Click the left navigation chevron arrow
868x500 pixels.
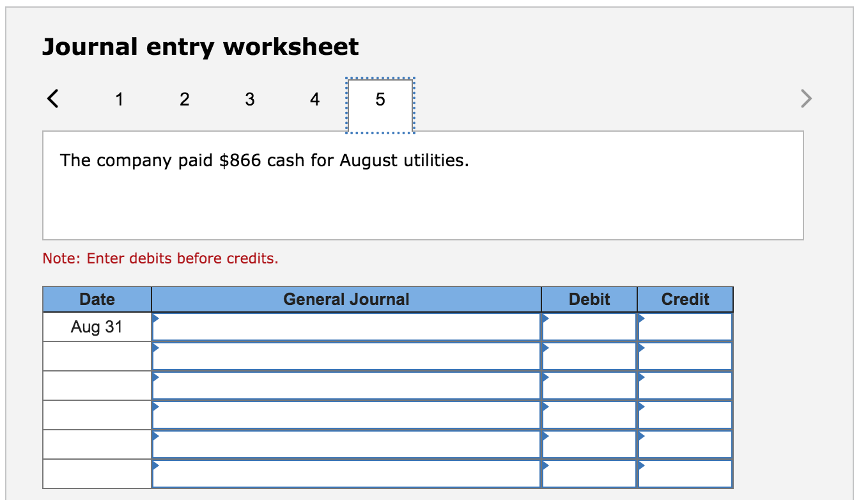(52, 98)
